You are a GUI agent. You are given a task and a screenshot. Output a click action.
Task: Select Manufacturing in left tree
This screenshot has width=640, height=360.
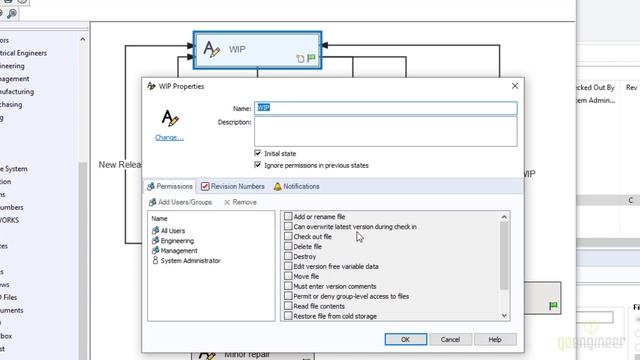(17, 92)
